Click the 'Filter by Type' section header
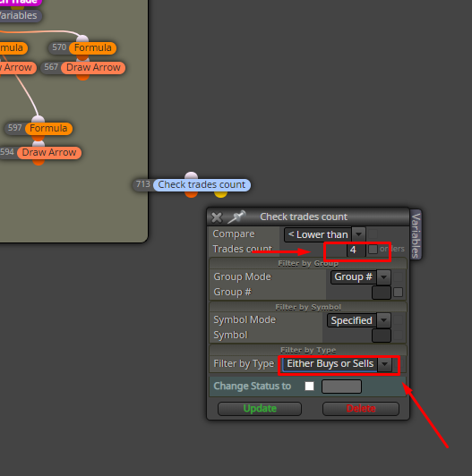The width and height of the screenshot is (472, 476). coord(308,351)
